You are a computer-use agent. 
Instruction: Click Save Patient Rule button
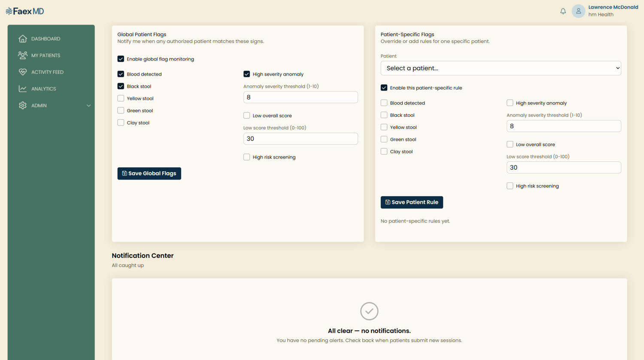click(412, 202)
